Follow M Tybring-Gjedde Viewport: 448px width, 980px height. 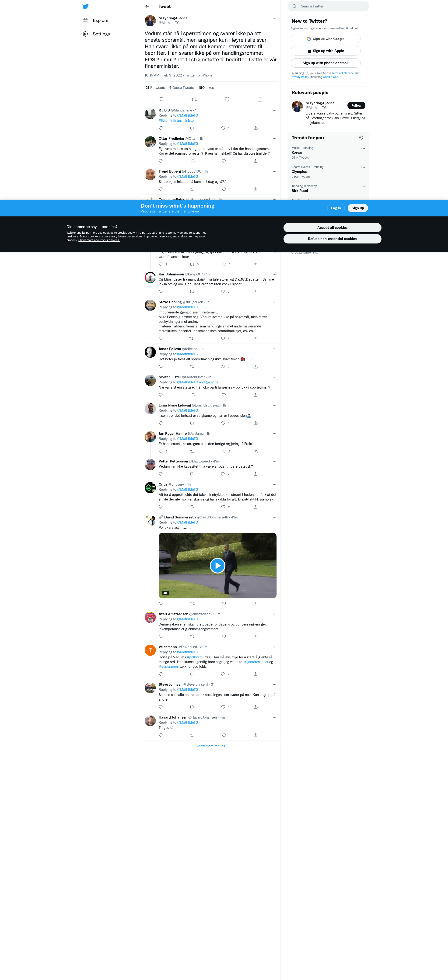(x=356, y=105)
